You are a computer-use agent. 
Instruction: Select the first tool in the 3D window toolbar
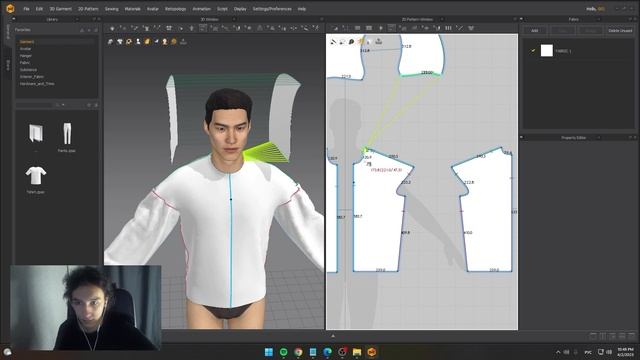(112, 28)
